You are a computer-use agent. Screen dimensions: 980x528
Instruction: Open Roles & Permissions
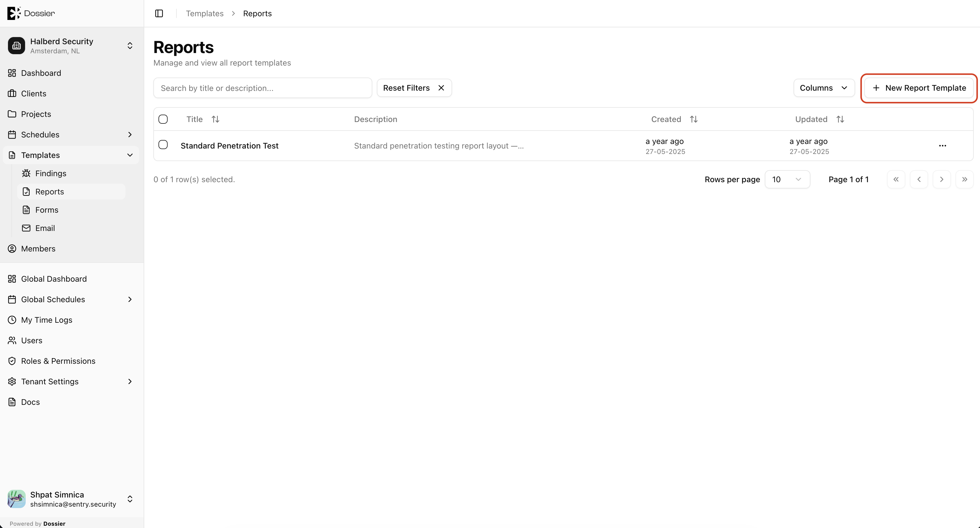tap(71, 361)
